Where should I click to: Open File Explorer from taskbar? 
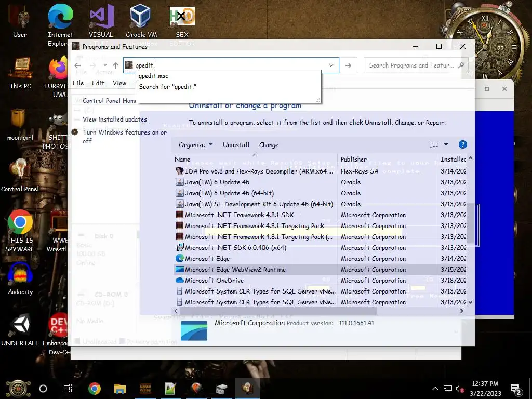click(120, 389)
